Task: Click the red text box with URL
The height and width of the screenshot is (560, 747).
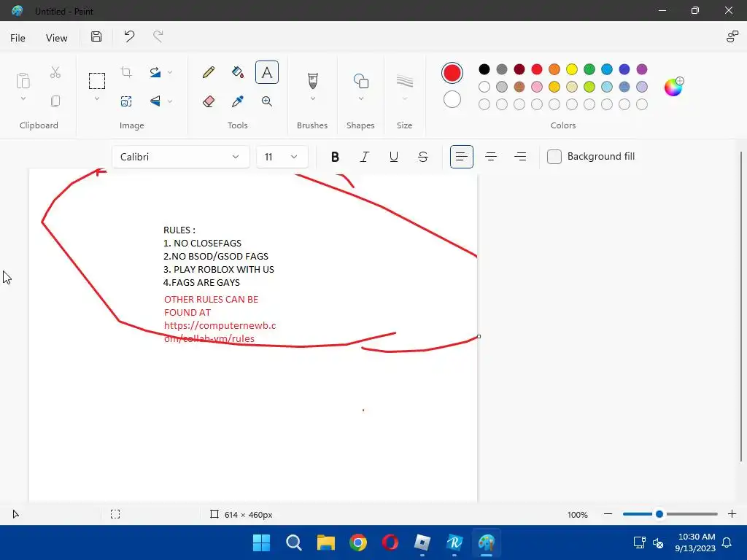Action: coord(220,319)
